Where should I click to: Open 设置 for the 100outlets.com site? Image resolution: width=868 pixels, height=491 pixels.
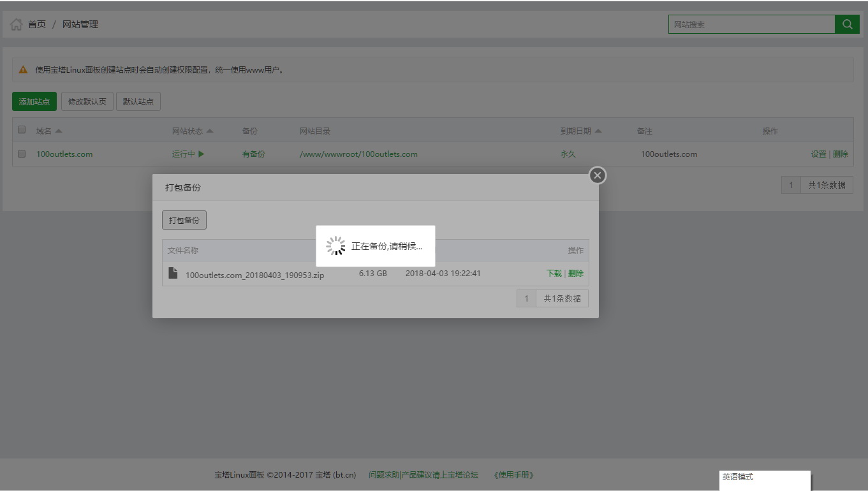818,154
